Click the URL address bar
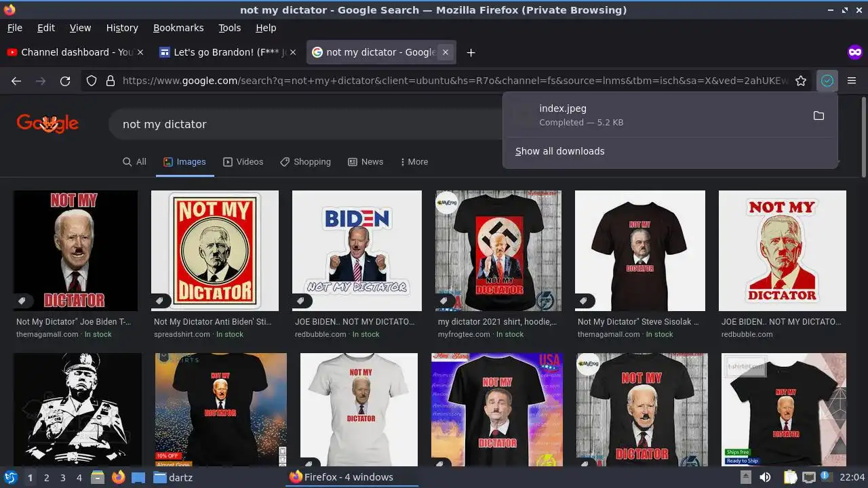 454,81
